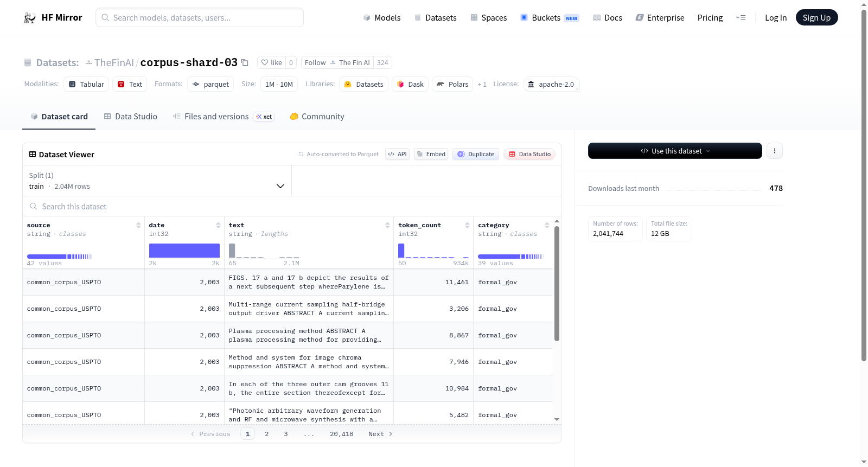The image size is (868, 467).
Task: Jump to last page 20,418
Action: 341,434
